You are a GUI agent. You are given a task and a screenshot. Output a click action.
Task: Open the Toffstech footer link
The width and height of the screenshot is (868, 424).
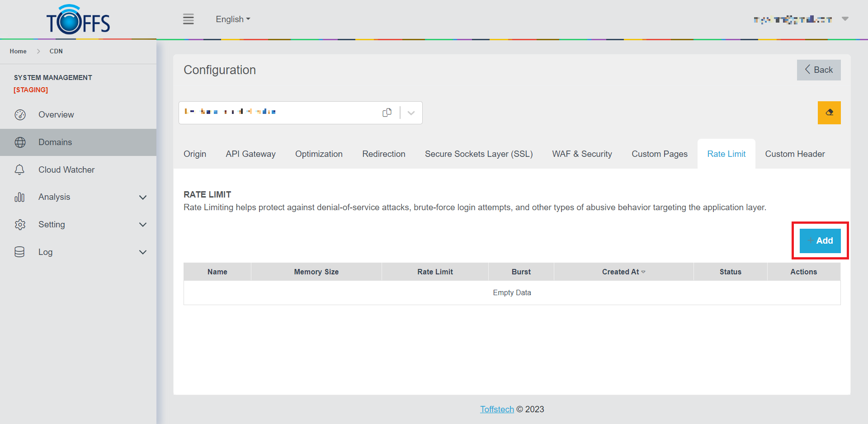coord(497,409)
